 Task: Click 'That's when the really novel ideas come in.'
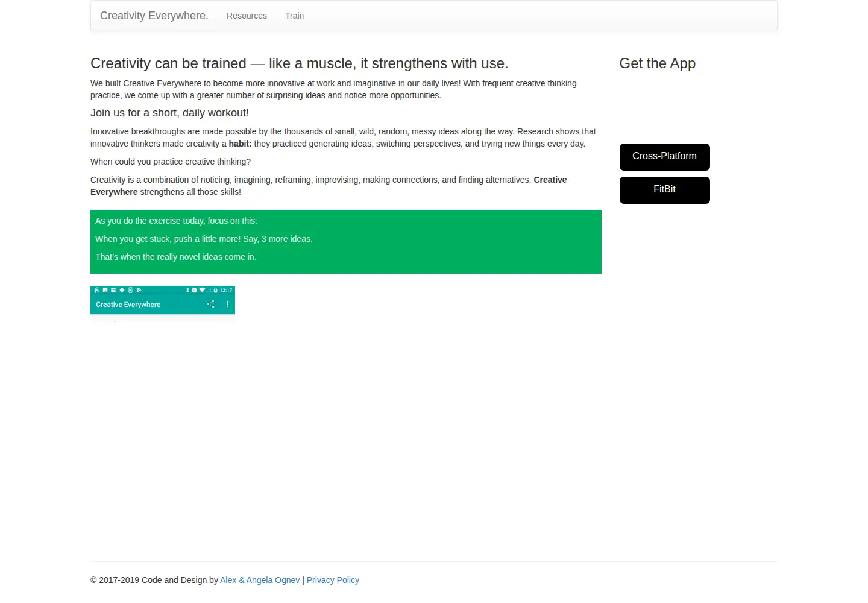175,257
